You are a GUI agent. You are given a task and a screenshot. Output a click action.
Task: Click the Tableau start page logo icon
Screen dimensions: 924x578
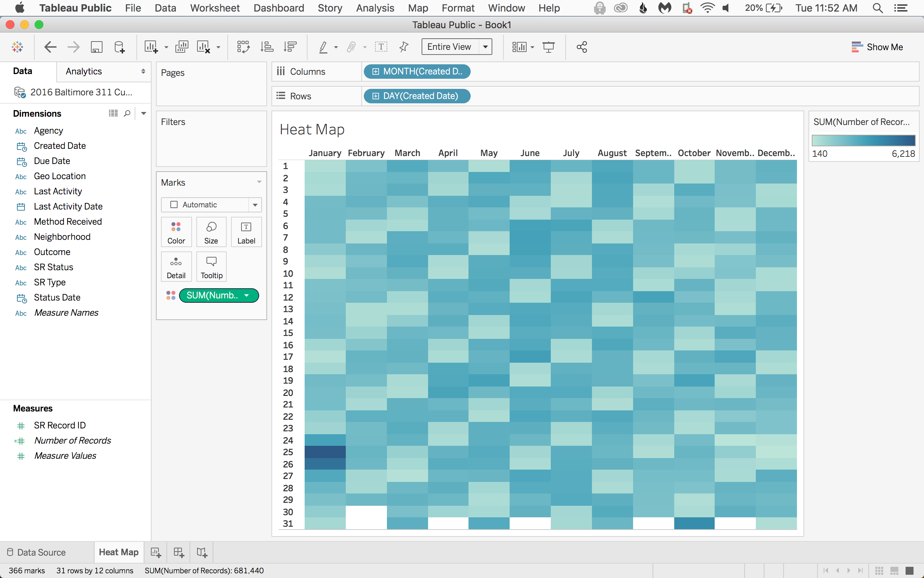[x=17, y=47]
